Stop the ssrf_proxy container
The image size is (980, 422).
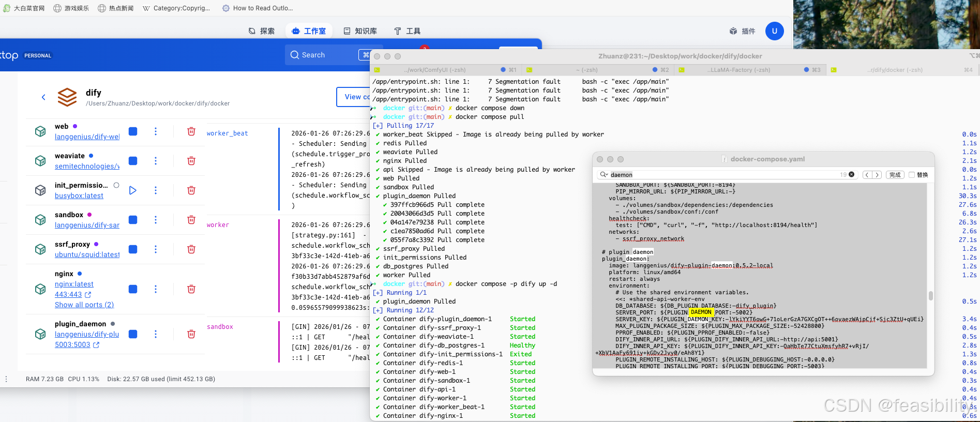(x=133, y=249)
